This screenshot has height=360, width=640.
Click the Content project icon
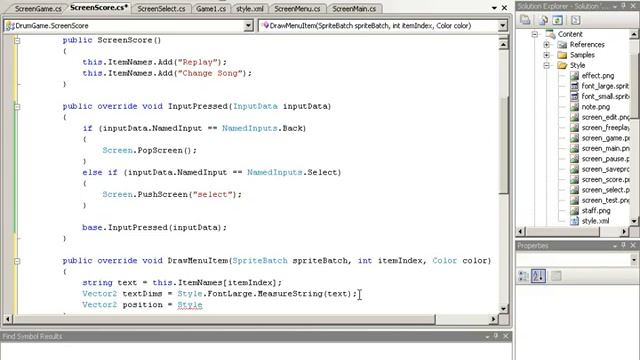tap(551, 34)
